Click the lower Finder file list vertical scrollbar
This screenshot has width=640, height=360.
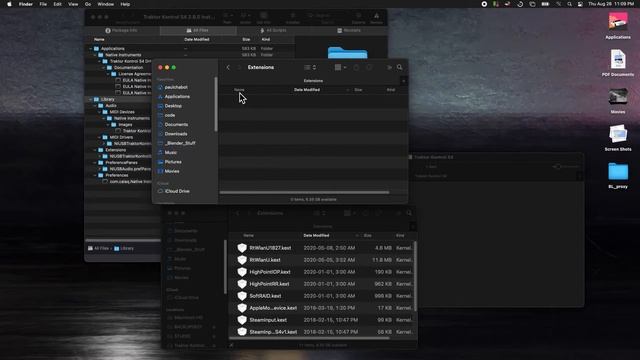(x=416, y=277)
